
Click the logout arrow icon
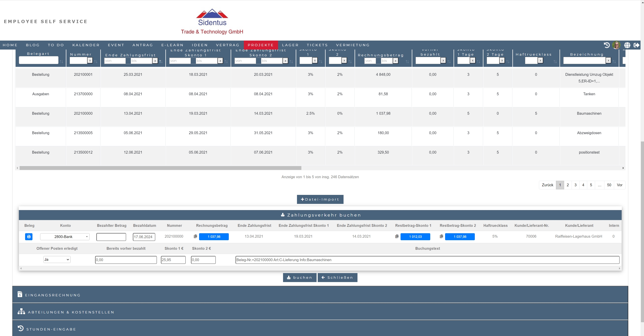tap(636, 45)
